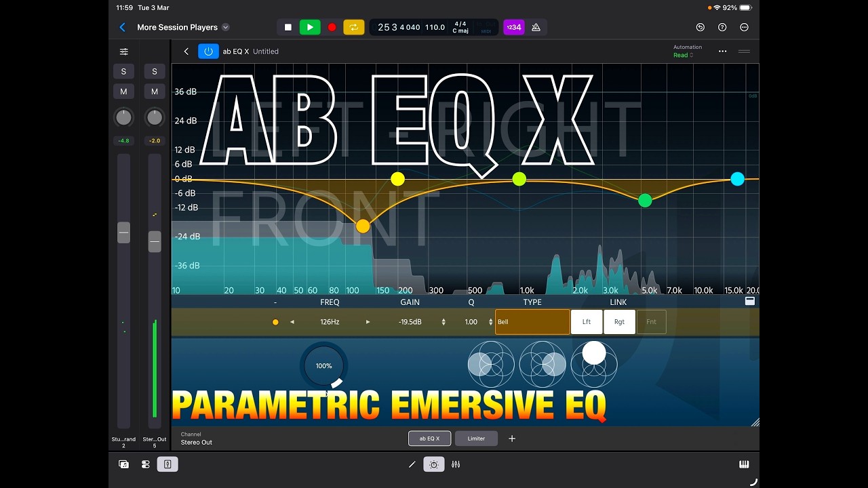Open the top bar More ellipsis menu

coord(744,27)
